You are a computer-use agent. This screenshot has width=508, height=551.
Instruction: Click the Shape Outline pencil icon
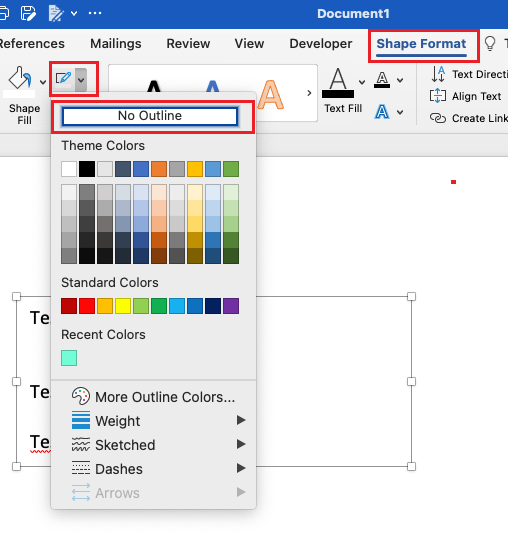[64, 79]
